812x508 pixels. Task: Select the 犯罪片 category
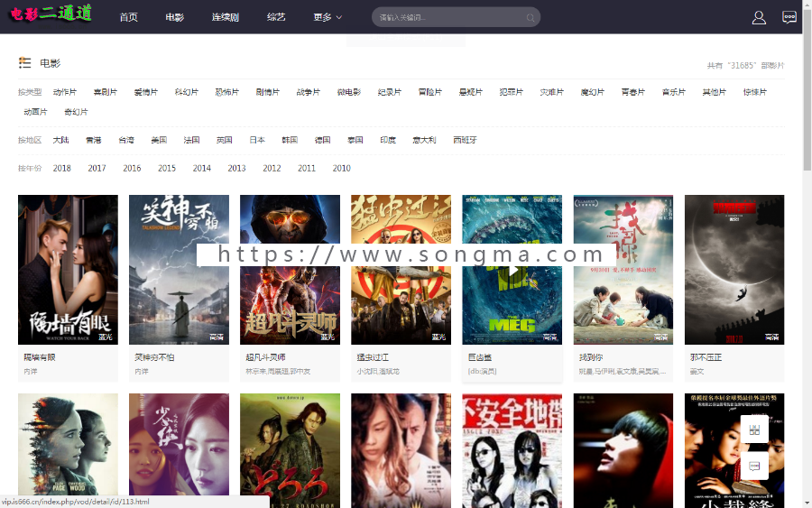point(512,92)
